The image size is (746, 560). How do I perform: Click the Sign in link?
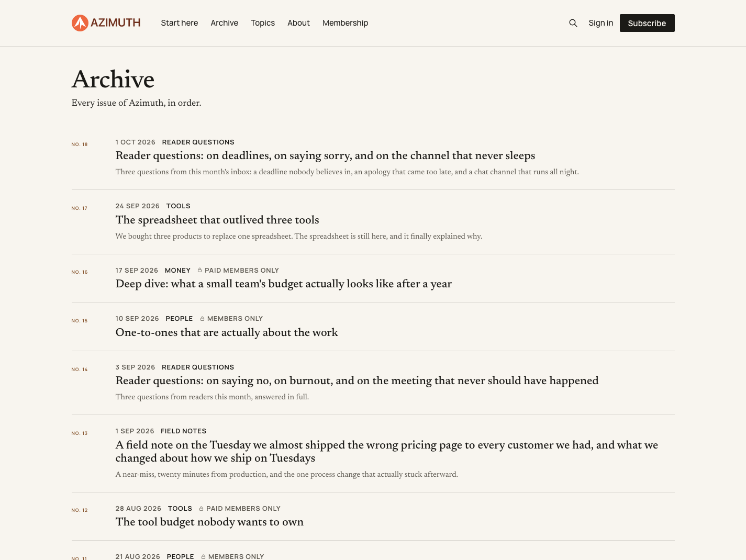point(600,23)
